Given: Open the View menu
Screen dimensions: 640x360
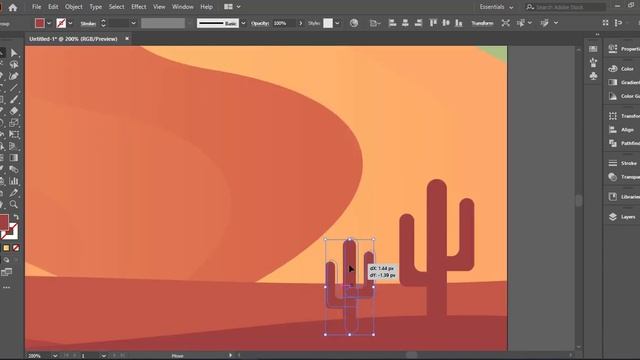Looking at the screenshot, I should pyautogui.click(x=159, y=7).
